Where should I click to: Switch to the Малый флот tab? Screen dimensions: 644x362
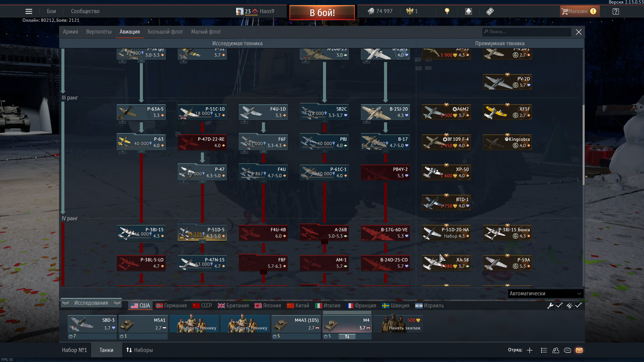coord(206,32)
